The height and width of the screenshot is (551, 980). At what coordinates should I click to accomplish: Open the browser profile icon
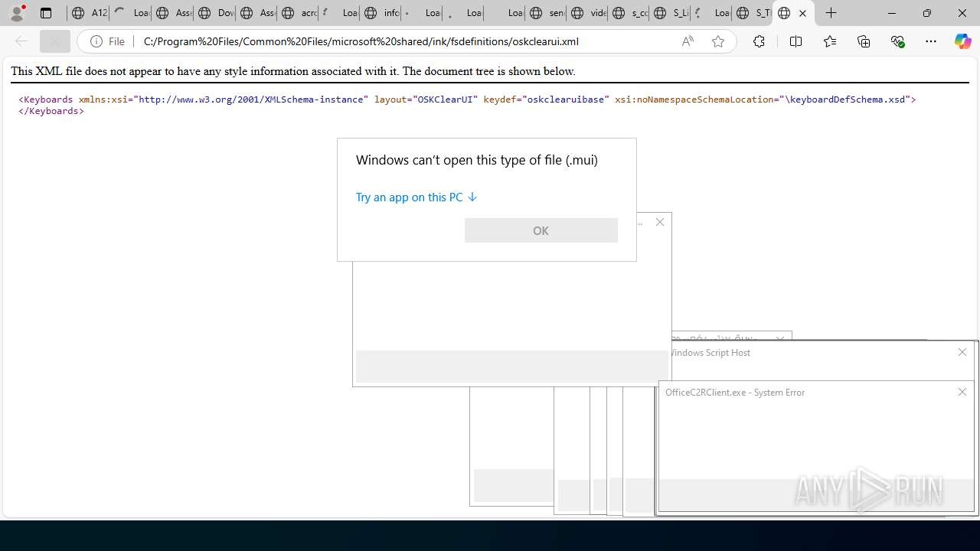17,13
